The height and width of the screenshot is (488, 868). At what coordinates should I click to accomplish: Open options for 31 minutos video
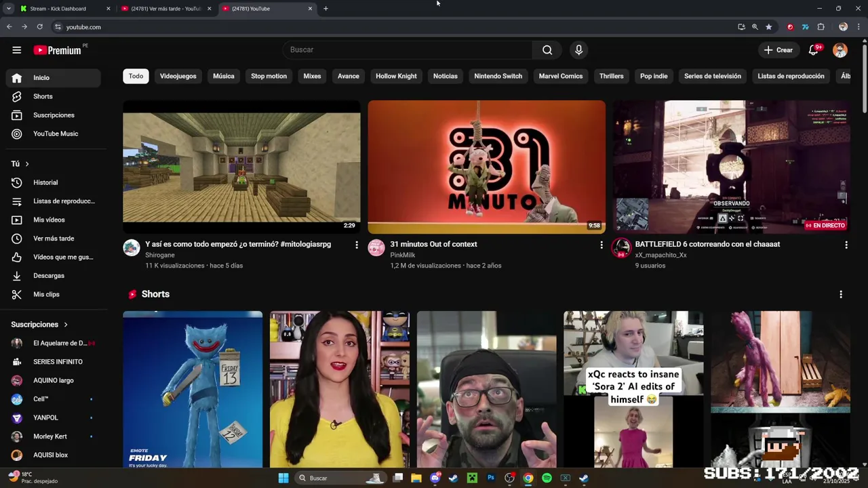point(601,245)
